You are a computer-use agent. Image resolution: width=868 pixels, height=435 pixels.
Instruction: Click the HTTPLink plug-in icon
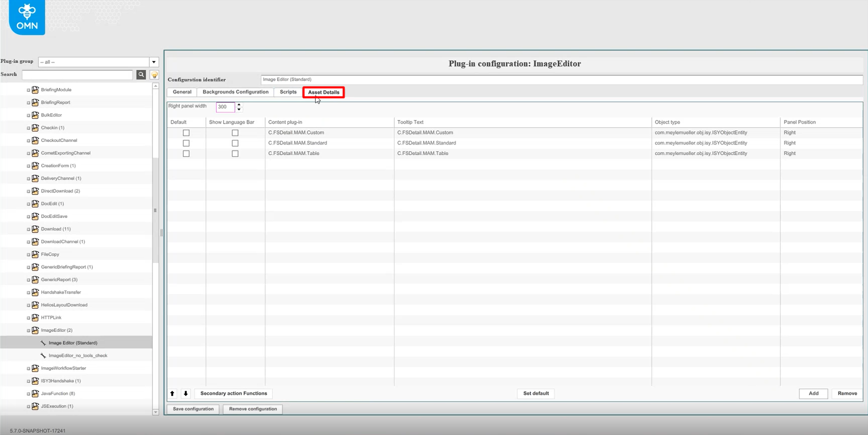point(35,318)
